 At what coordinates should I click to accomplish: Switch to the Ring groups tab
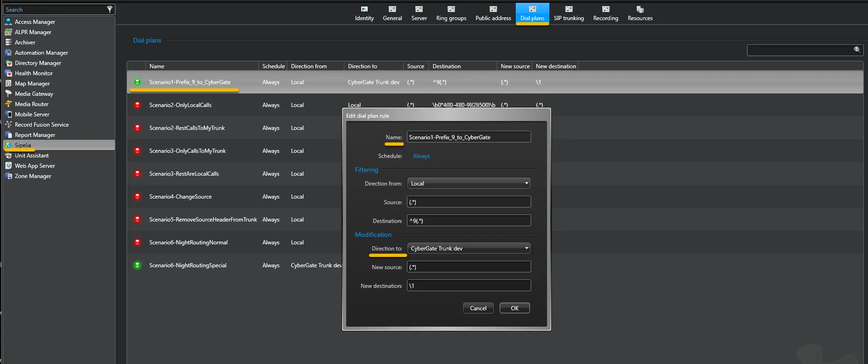[x=451, y=14]
